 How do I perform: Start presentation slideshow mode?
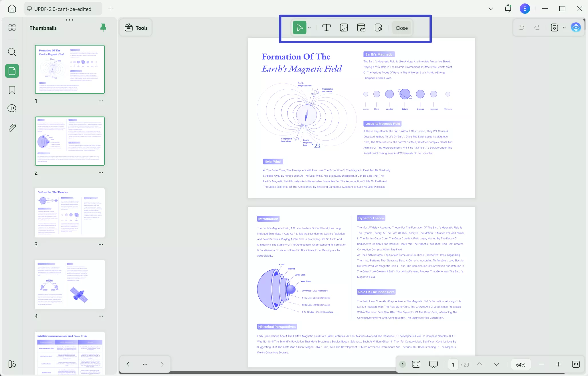[433, 364]
